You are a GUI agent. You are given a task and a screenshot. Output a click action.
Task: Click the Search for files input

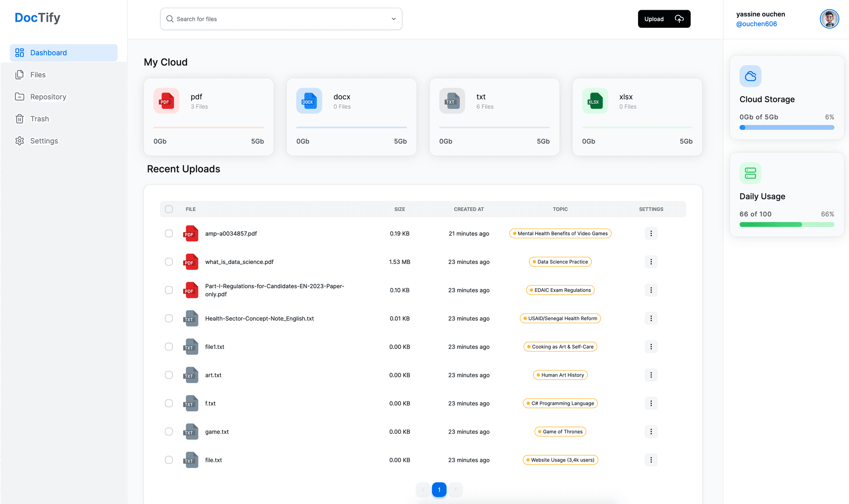pos(281,19)
